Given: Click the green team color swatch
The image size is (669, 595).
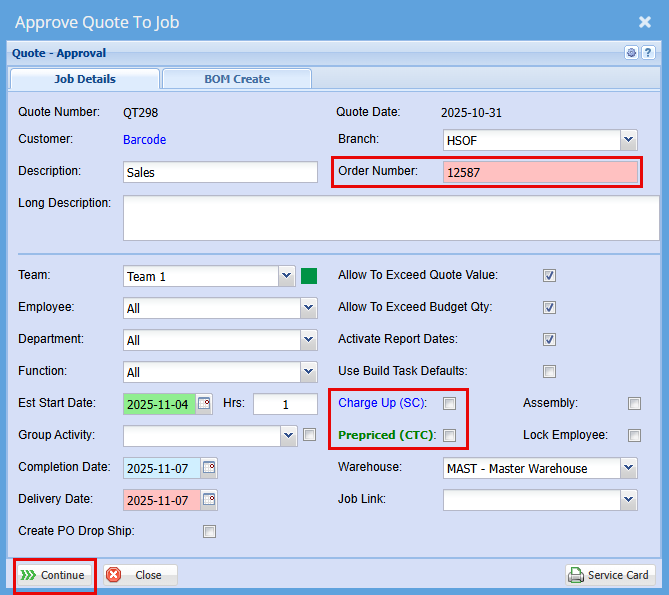Looking at the screenshot, I should 309,276.
